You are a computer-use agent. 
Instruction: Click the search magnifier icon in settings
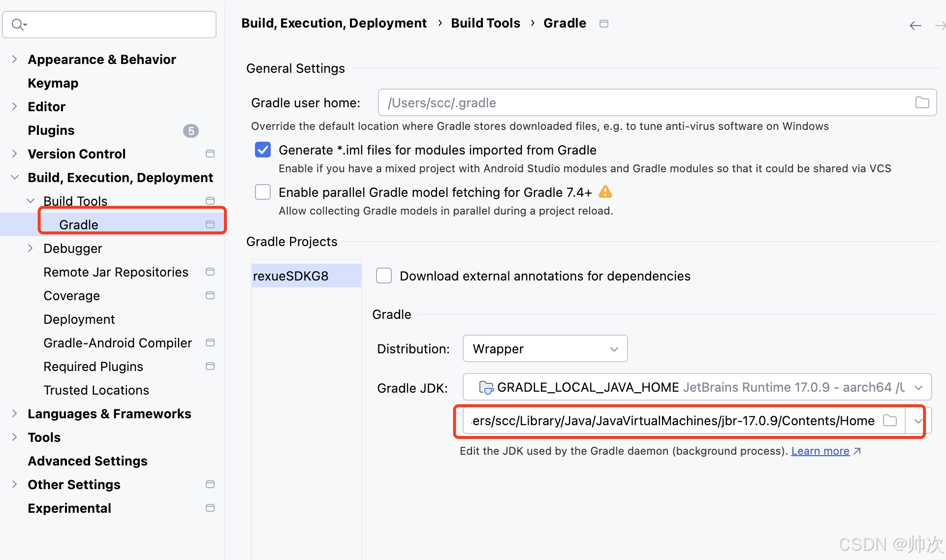point(18,24)
